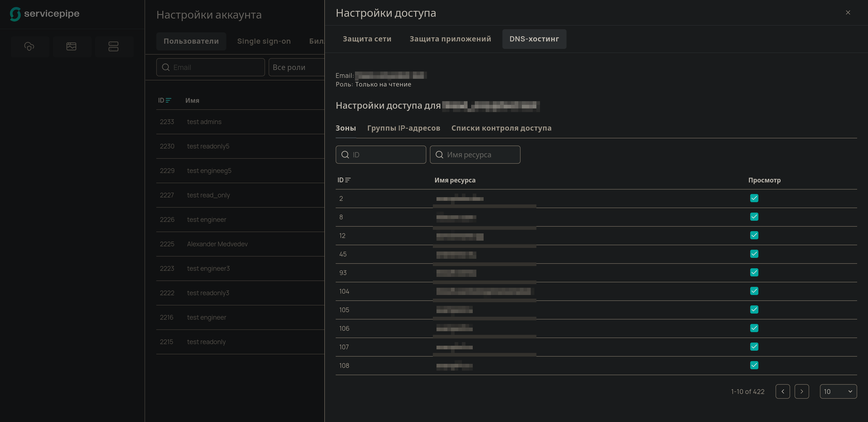868x422 pixels.
Task: Go to the next page of zones
Action: (x=802, y=391)
